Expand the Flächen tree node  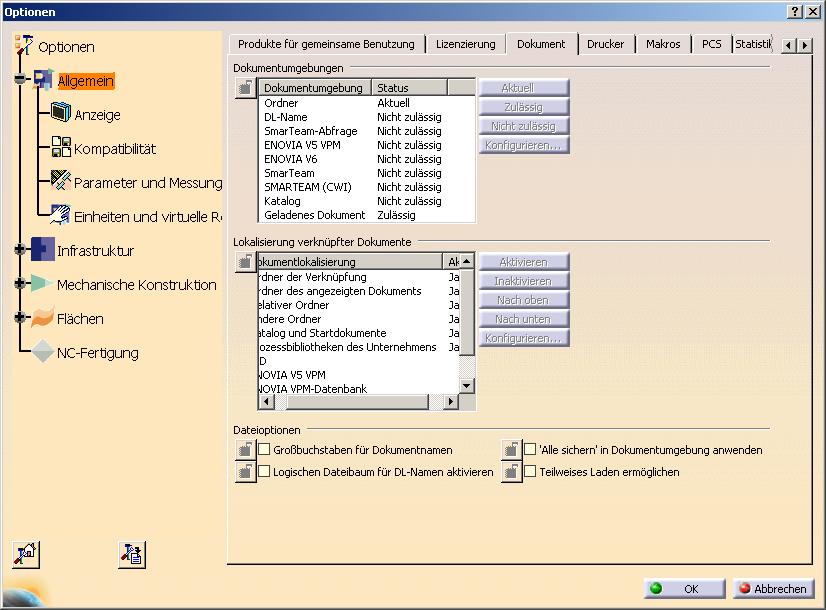20,317
